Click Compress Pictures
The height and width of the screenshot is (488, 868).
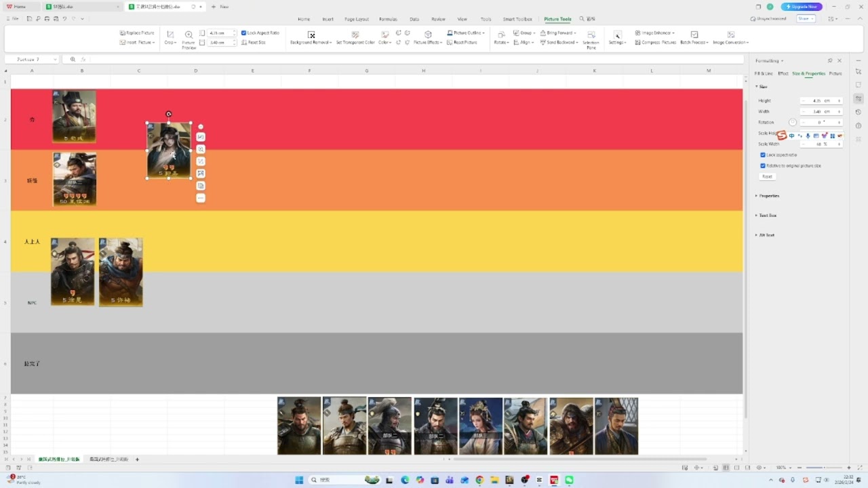(x=656, y=42)
